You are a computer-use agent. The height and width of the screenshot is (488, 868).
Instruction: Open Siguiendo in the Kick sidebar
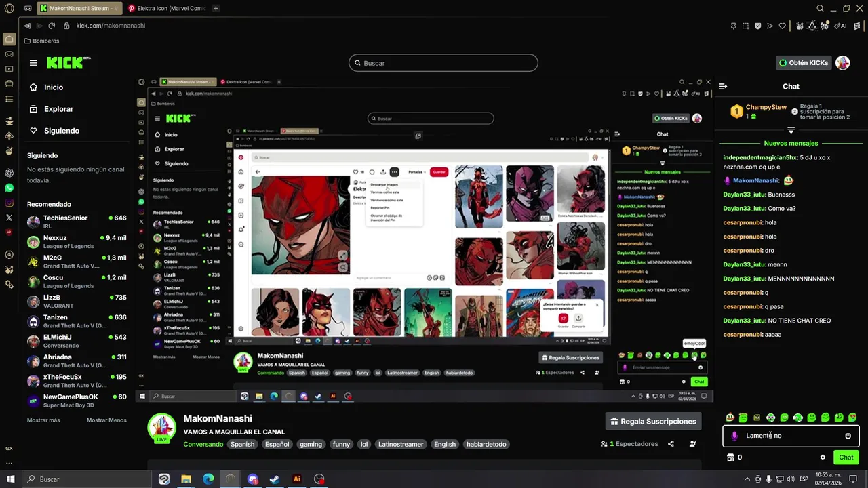point(61,131)
